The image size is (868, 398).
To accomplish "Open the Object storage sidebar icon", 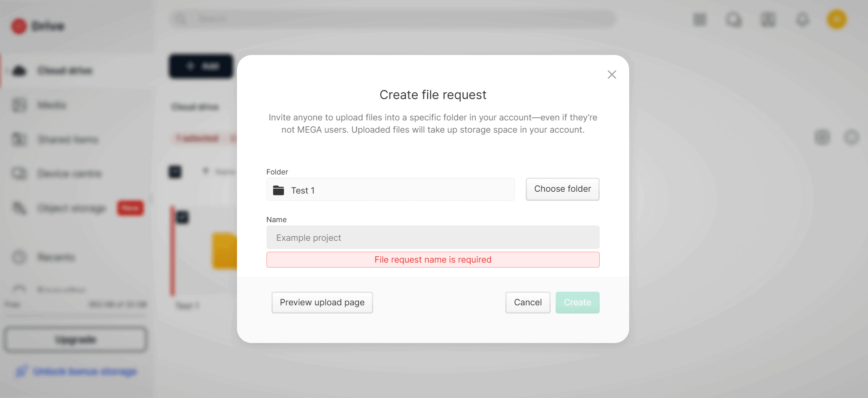I will click(19, 208).
